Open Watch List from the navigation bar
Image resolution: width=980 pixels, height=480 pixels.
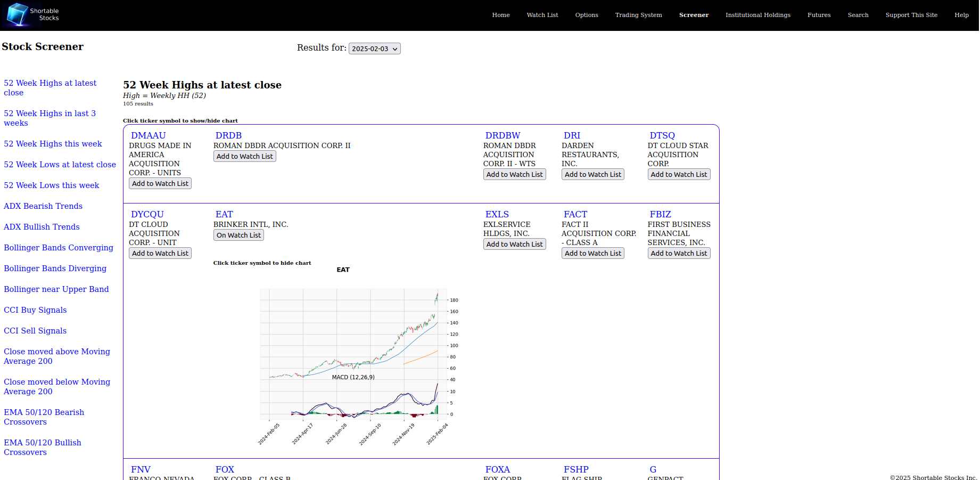tap(542, 15)
